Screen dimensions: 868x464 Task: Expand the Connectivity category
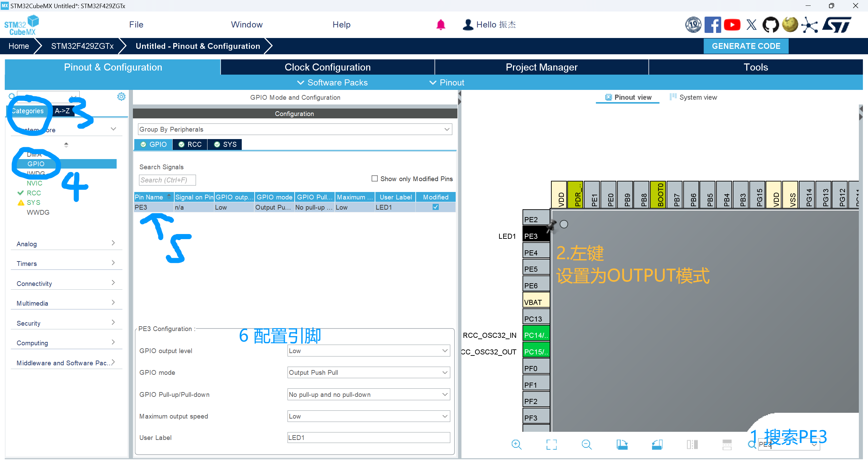66,284
